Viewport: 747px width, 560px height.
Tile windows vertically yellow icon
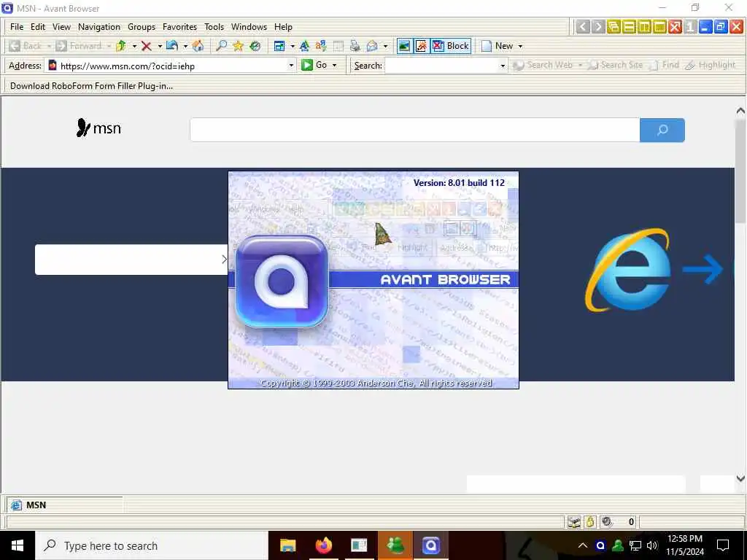(644, 27)
